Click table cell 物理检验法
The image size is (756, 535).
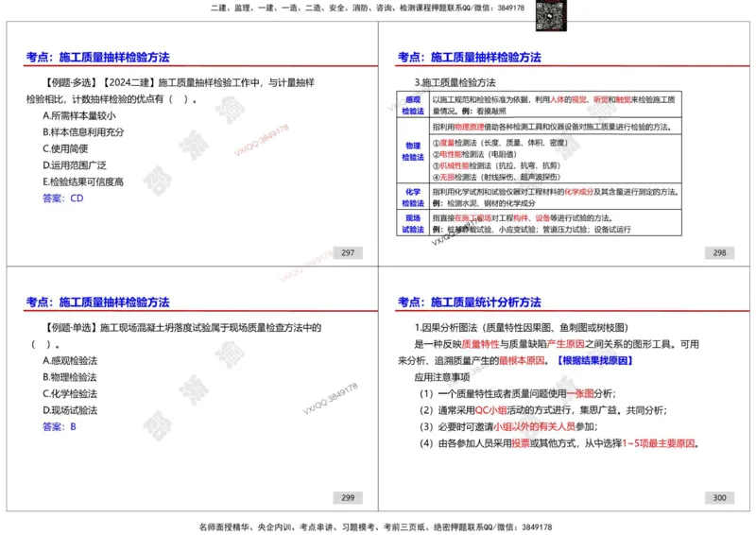pos(413,151)
